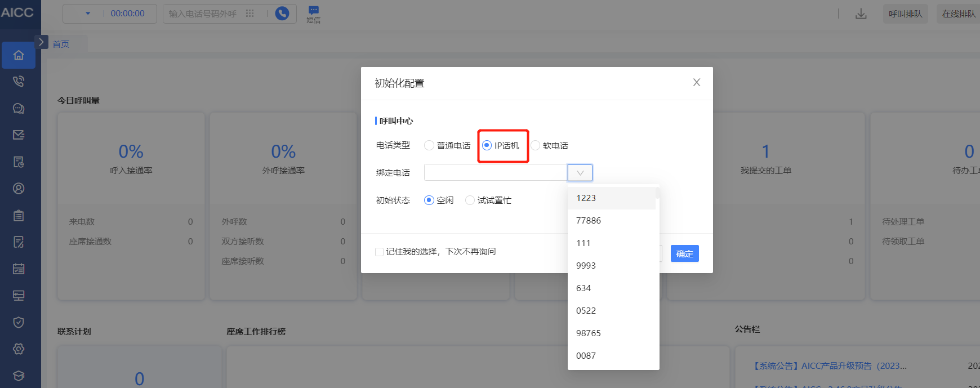This screenshot has height=388, width=980.
Task: Click the 双方接听数 row
Action: point(283,242)
